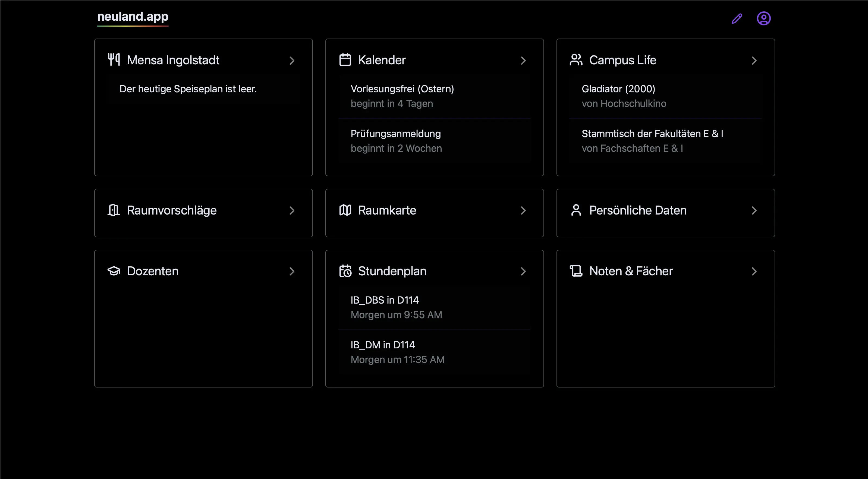Open Campus Life using the chevron arrow
Viewport: 868px width, 479px height.
pyautogui.click(x=754, y=61)
